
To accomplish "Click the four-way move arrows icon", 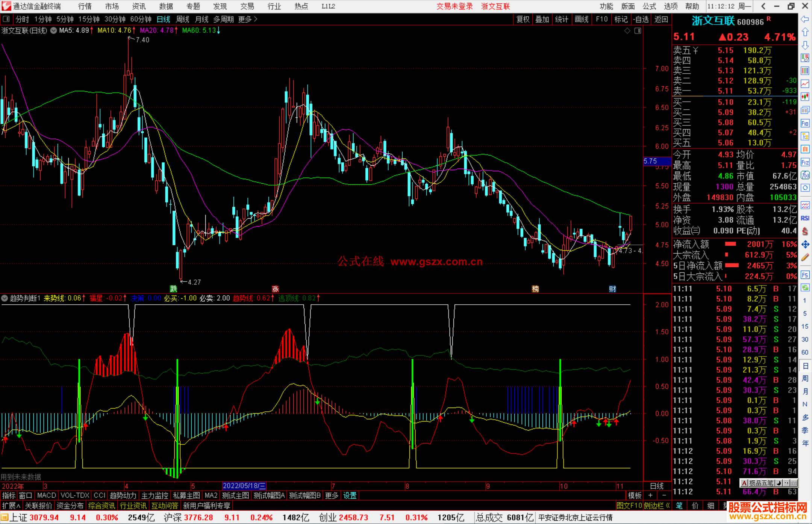I will point(805,245).
